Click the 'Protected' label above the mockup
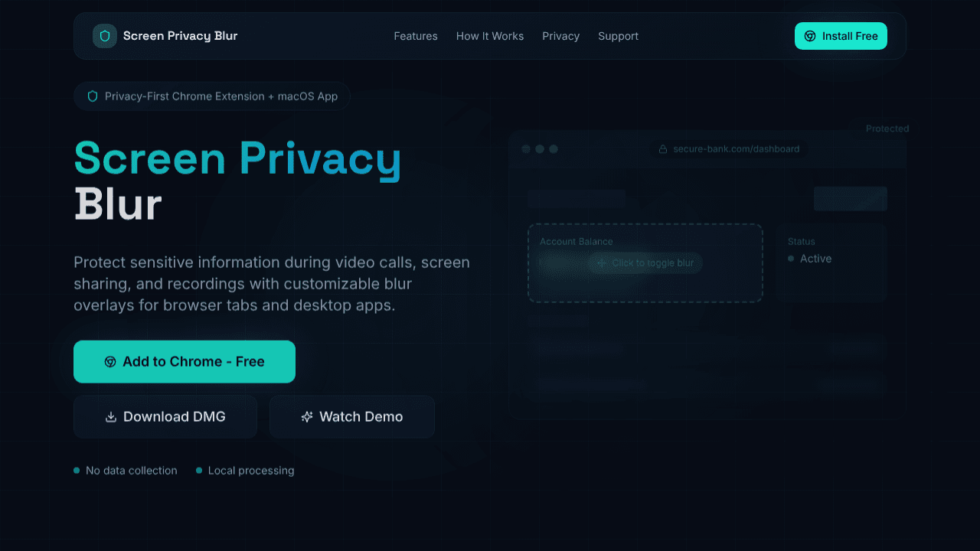980x551 pixels. (887, 129)
